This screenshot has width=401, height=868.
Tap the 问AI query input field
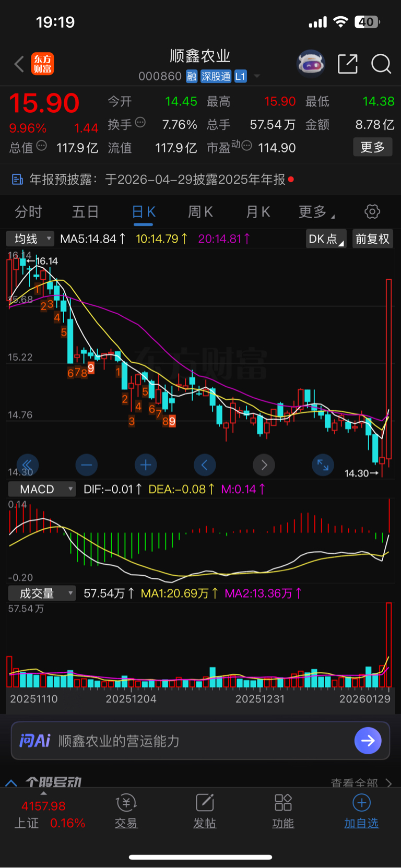click(200, 741)
